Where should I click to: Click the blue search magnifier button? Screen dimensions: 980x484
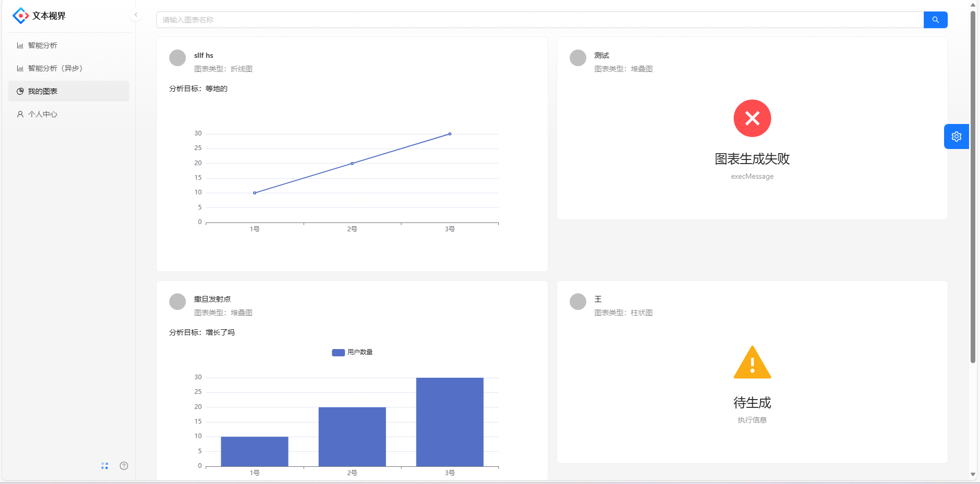(936, 20)
